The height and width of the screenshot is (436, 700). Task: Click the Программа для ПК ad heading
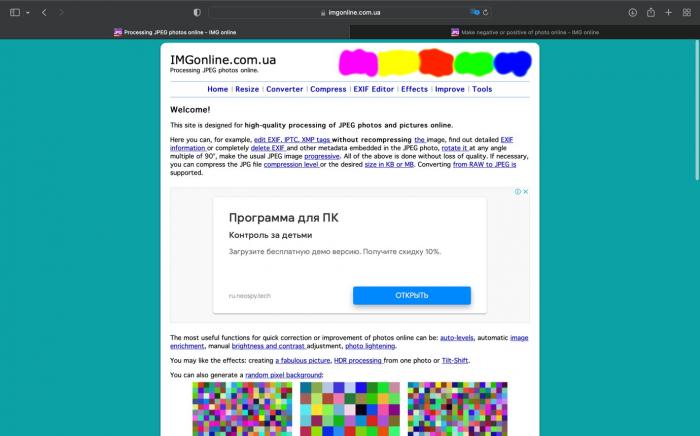[283, 218]
